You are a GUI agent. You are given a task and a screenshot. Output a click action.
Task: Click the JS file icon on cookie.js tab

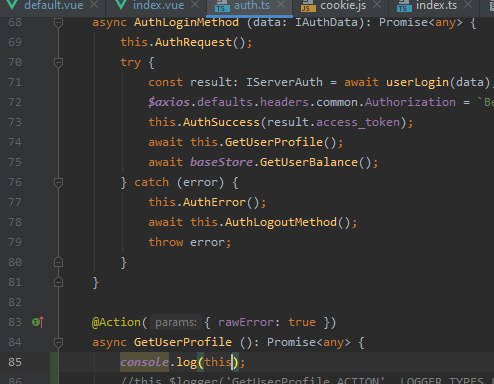point(308,6)
